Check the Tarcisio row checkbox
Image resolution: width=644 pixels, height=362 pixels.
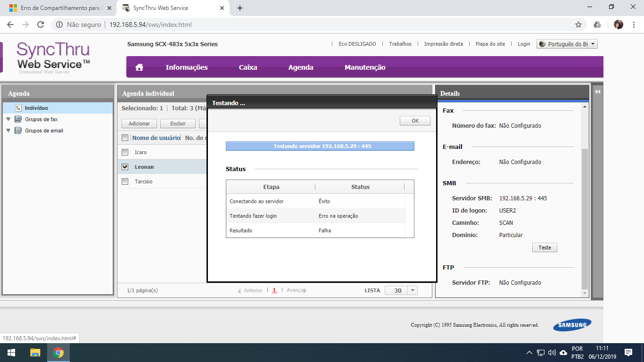pyautogui.click(x=125, y=181)
